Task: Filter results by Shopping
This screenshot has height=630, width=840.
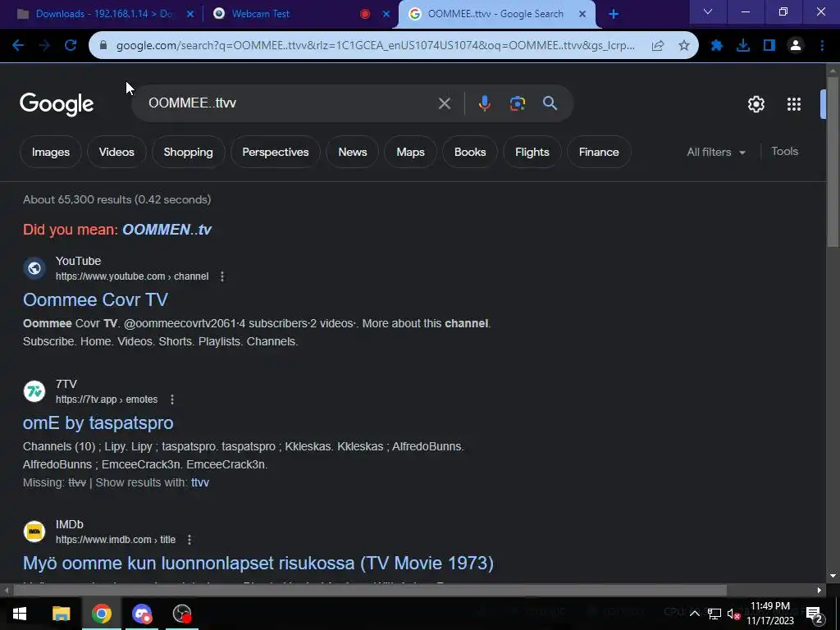Action: coord(188,152)
